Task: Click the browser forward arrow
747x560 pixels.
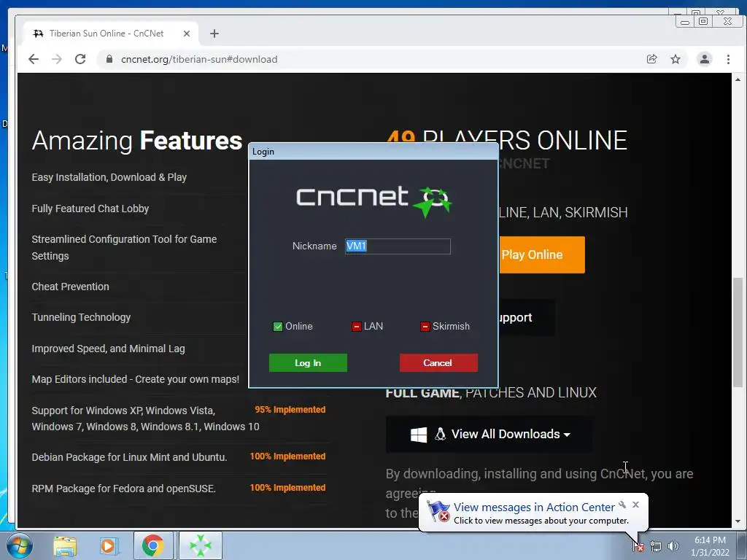Action: (57, 59)
